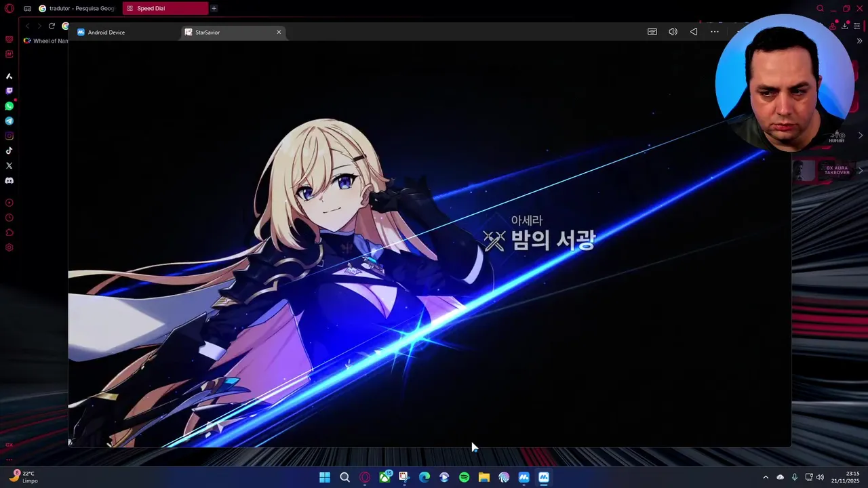Open the Wheel of Names bookmark
868x488 pixels.
coord(46,41)
